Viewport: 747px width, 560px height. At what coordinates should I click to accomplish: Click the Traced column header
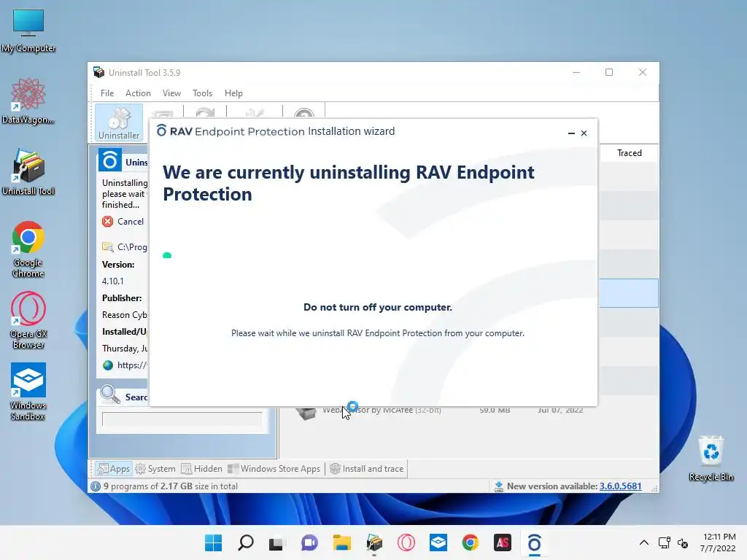(x=630, y=153)
